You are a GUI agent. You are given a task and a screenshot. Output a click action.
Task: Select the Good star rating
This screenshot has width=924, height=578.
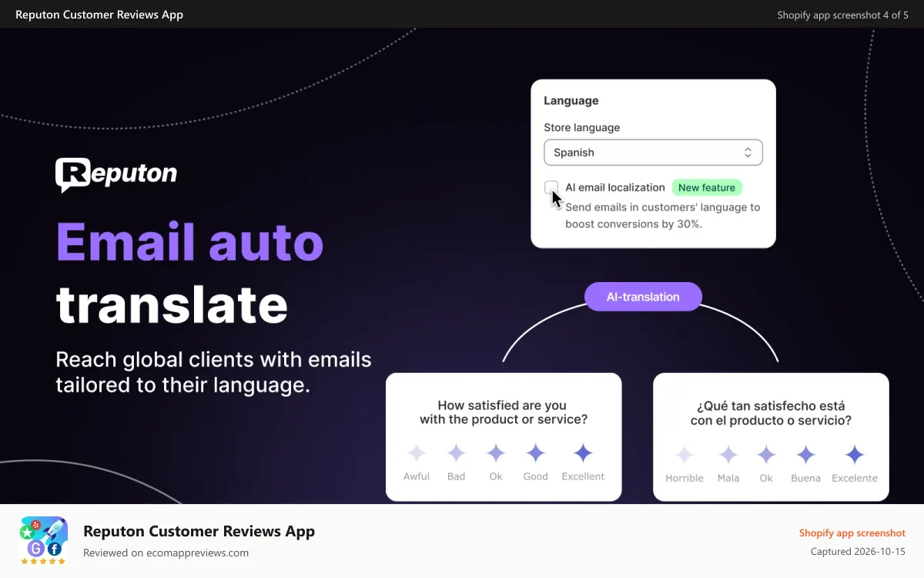(x=536, y=453)
